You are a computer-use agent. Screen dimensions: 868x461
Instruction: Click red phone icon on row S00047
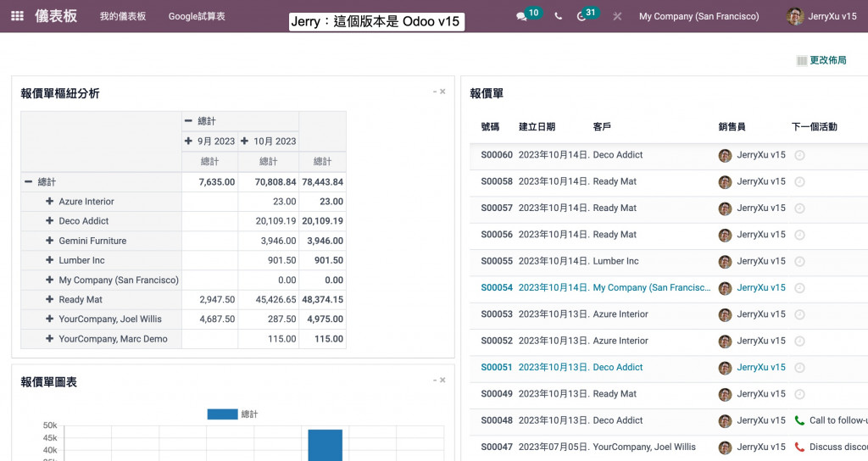coord(799,447)
